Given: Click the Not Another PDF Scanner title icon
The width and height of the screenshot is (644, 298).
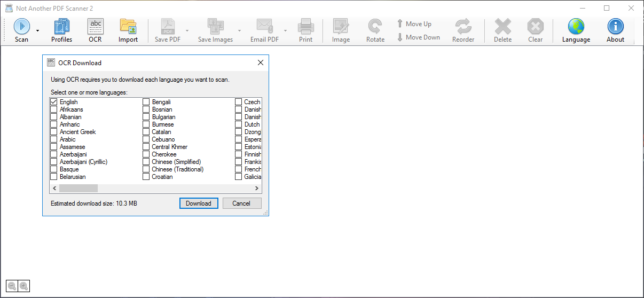Looking at the screenshot, I should pos(9,8).
